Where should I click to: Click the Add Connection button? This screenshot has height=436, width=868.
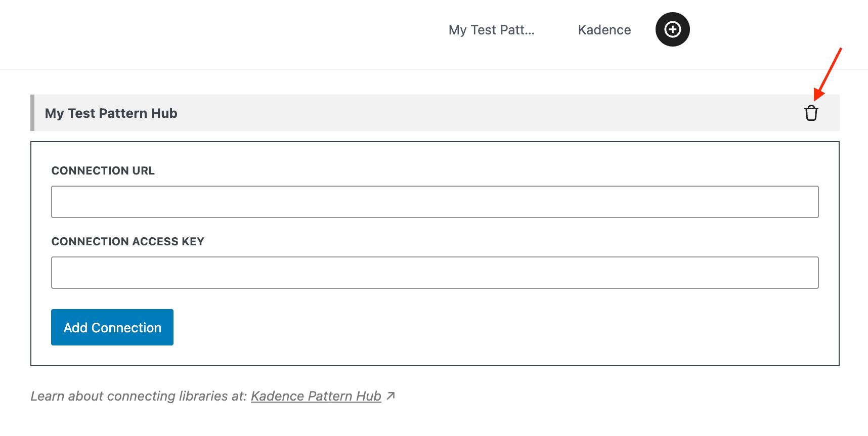(x=112, y=327)
